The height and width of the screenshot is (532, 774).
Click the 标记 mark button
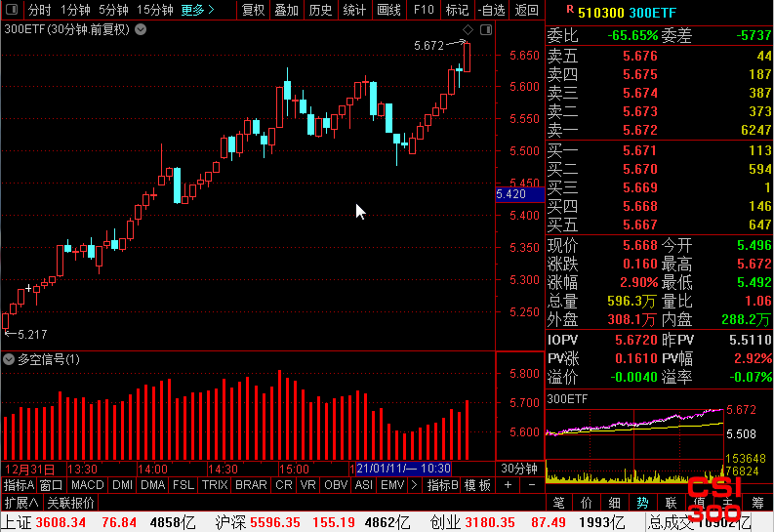pyautogui.click(x=457, y=10)
